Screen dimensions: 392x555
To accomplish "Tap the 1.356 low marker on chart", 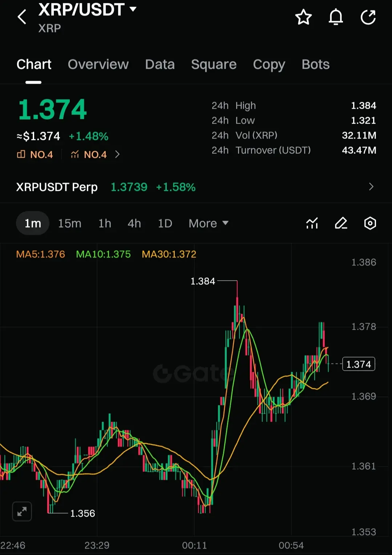I will point(82,513).
